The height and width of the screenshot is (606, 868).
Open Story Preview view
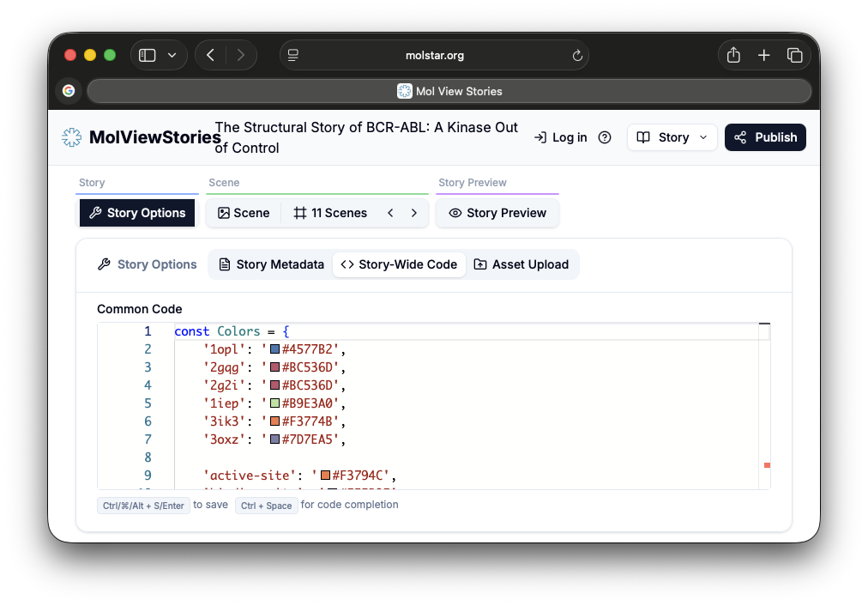[x=497, y=213]
